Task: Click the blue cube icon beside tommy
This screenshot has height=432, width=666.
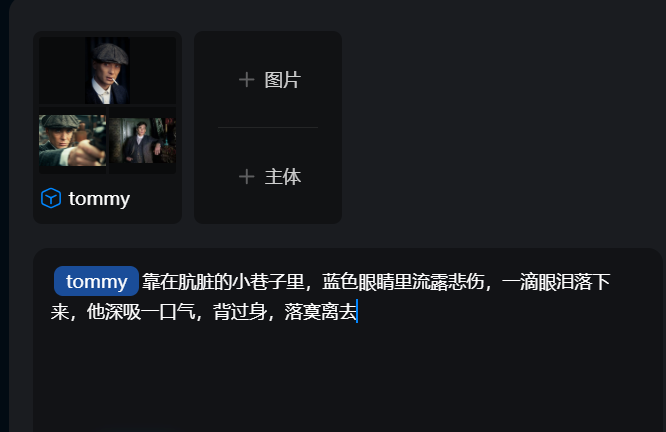Action: pyautogui.click(x=51, y=198)
